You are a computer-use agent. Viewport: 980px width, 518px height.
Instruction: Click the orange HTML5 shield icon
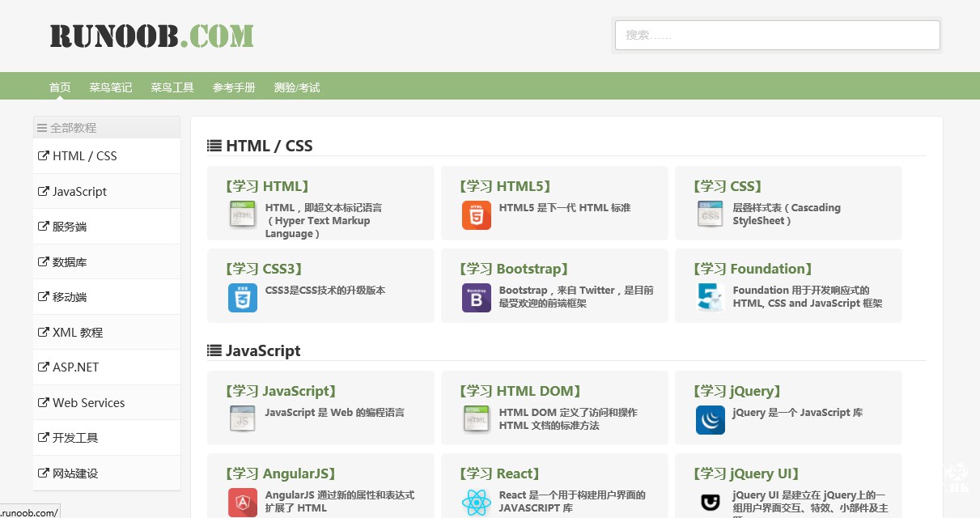pos(477,214)
